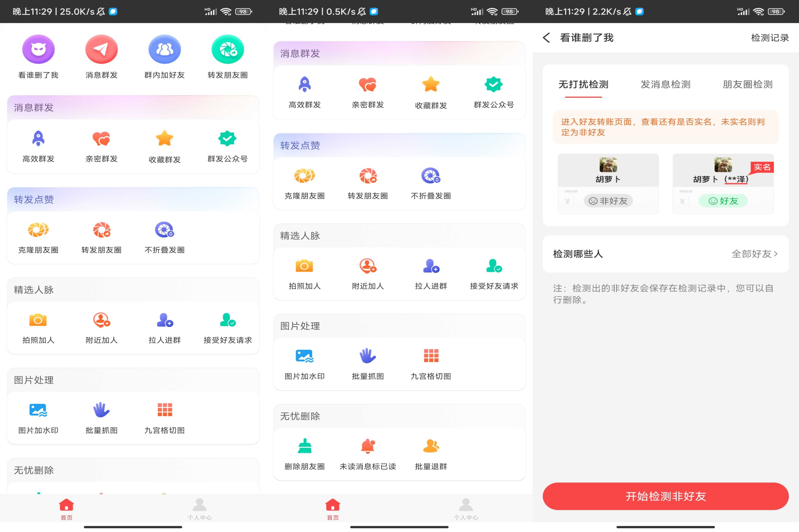The height and width of the screenshot is (532, 799).
Task: Tap 未读消息标已读 bell icon
Action: click(x=368, y=446)
